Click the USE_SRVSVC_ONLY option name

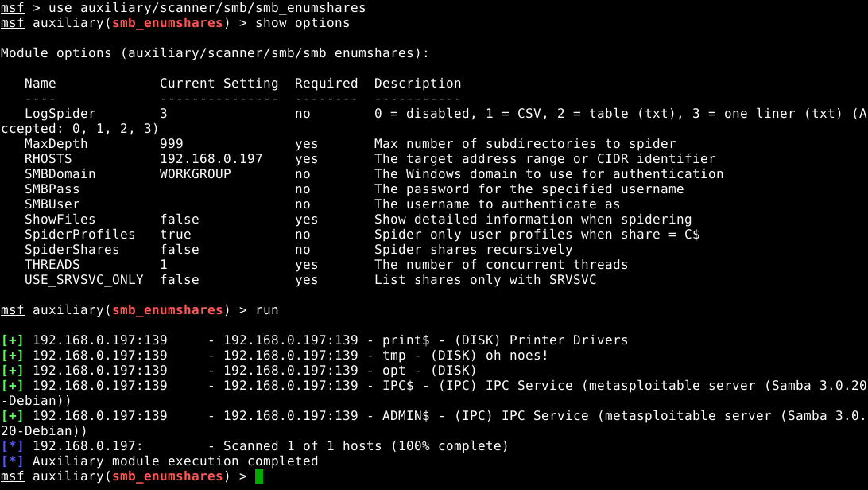pos(83,280)
